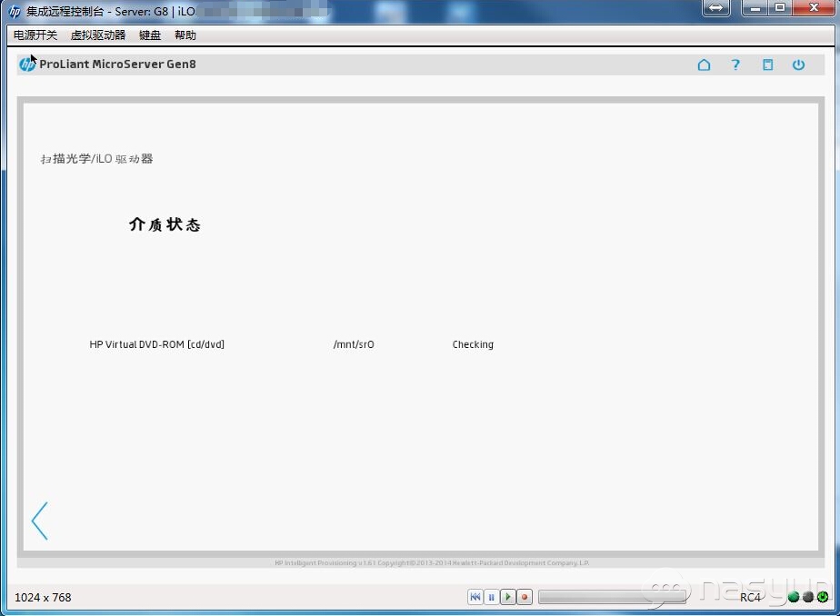Click the green power status indicator

[x=823, y=597]
